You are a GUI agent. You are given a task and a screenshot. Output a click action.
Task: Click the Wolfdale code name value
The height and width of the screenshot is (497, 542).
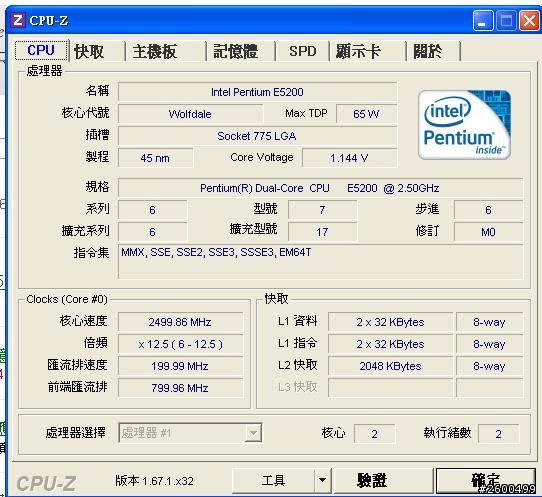click(x=190, y=114)
